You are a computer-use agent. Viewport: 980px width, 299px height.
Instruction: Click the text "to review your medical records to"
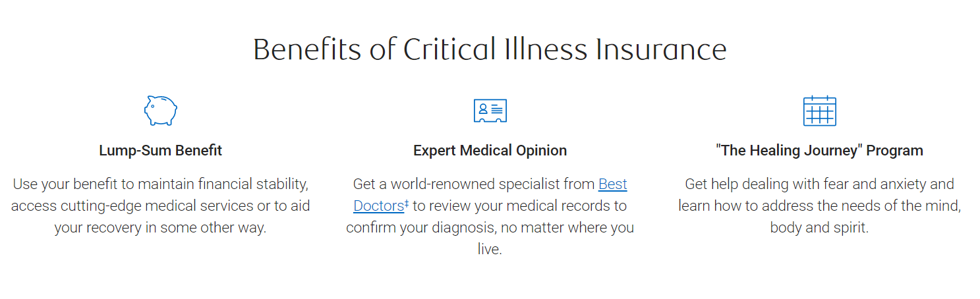[519, 205]
